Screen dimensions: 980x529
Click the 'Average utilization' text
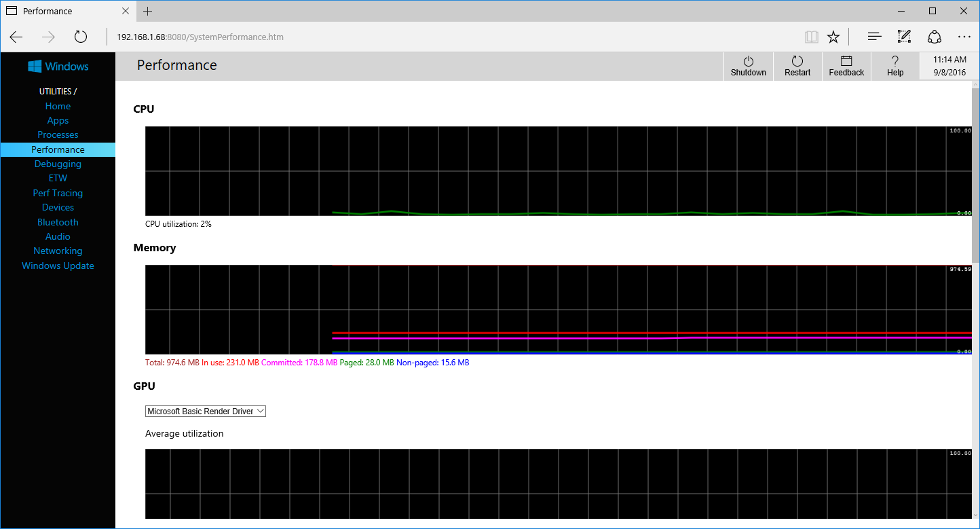tap(185, 433)
